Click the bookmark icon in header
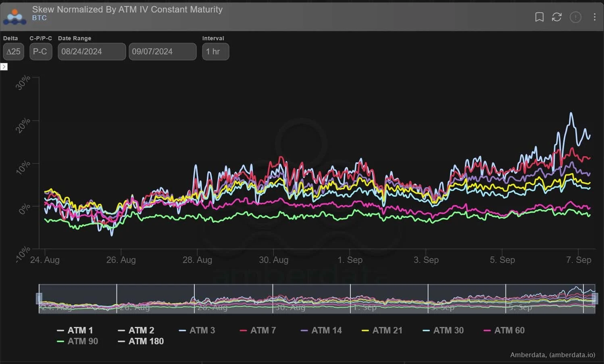604x364 pixels. coord(539,17)
